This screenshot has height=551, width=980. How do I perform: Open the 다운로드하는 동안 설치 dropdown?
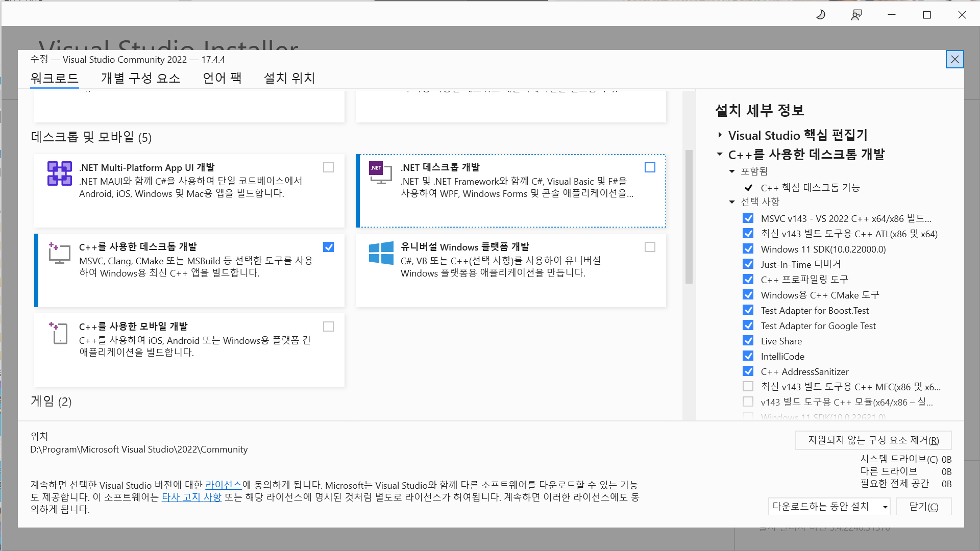[x=829, y=507]
